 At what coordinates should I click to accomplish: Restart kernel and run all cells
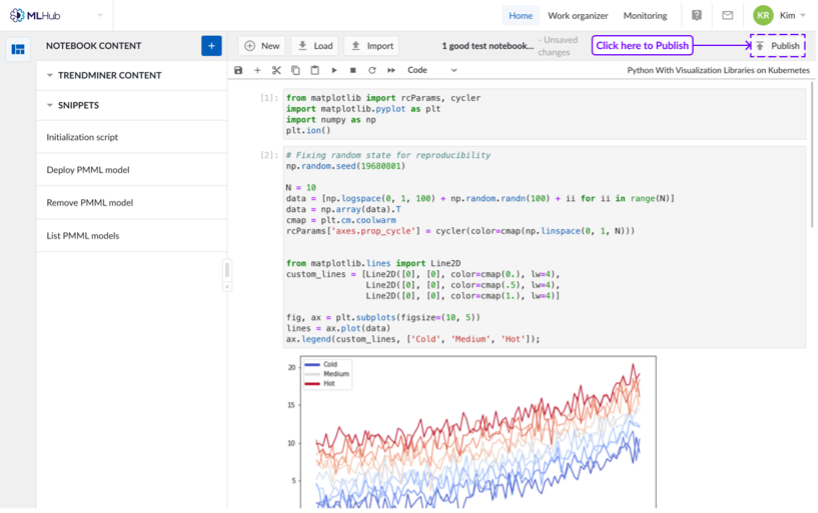(x=391, y=71)
